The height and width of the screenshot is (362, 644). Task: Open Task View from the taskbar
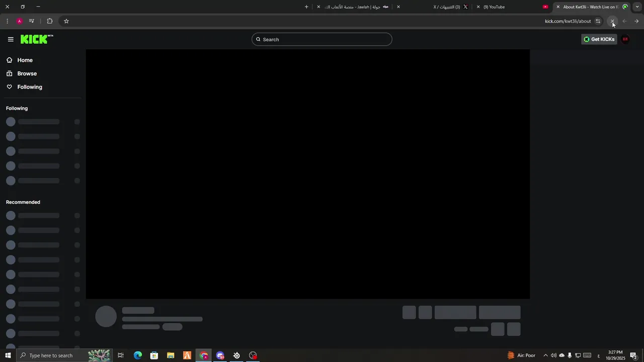[x=121, y=355]
